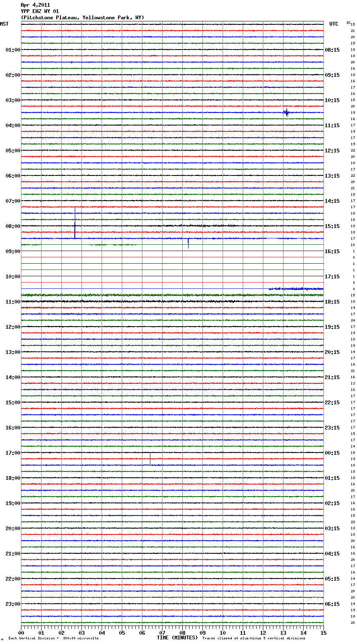Click the 05:00 MST time label
Viewport: 357px width, 644px height.
coord(13,151)
